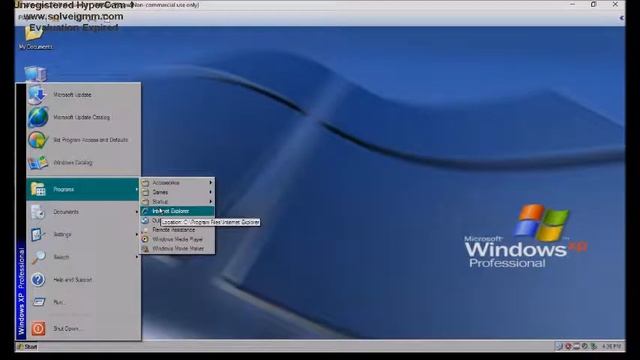The image size is (640, 360).
Task: Launch Internet Explorer from Programs submenu
Action: (x=177, y=211)
